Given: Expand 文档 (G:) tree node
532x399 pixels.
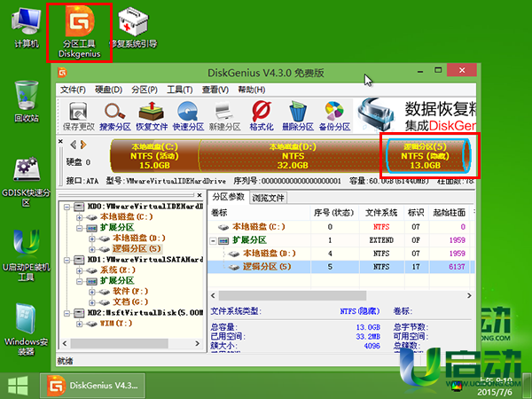Looking at the screenshot, I should [92, 302].
